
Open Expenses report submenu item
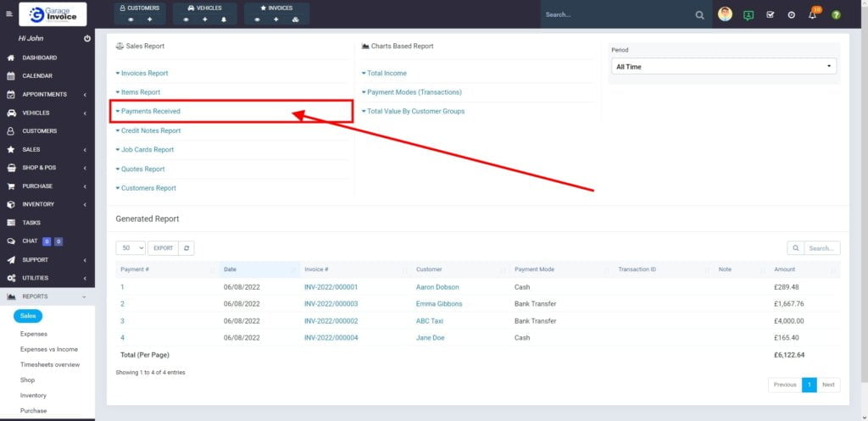point(34,334)
